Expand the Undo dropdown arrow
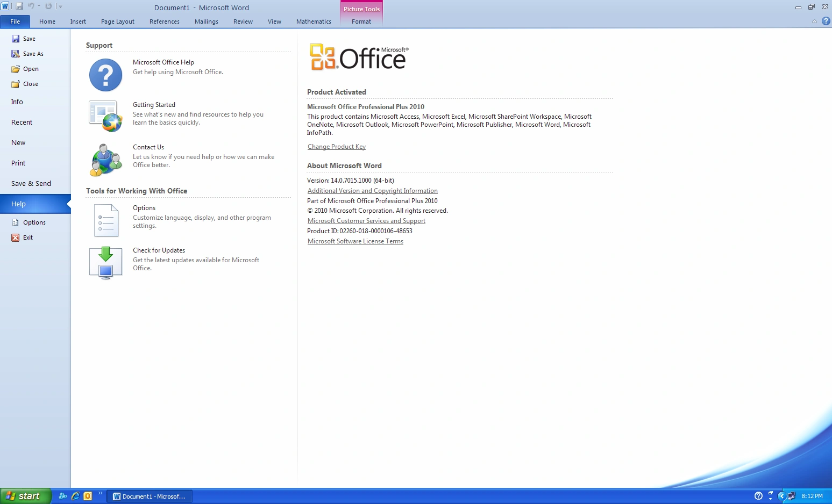This screenshot has height=504, width=832. pos(38,5)
